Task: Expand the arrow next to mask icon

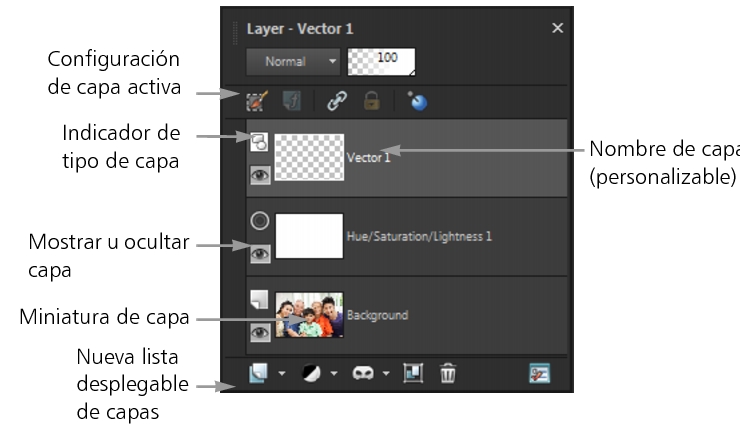Action: pyautogui.click(x=386, y=374)
